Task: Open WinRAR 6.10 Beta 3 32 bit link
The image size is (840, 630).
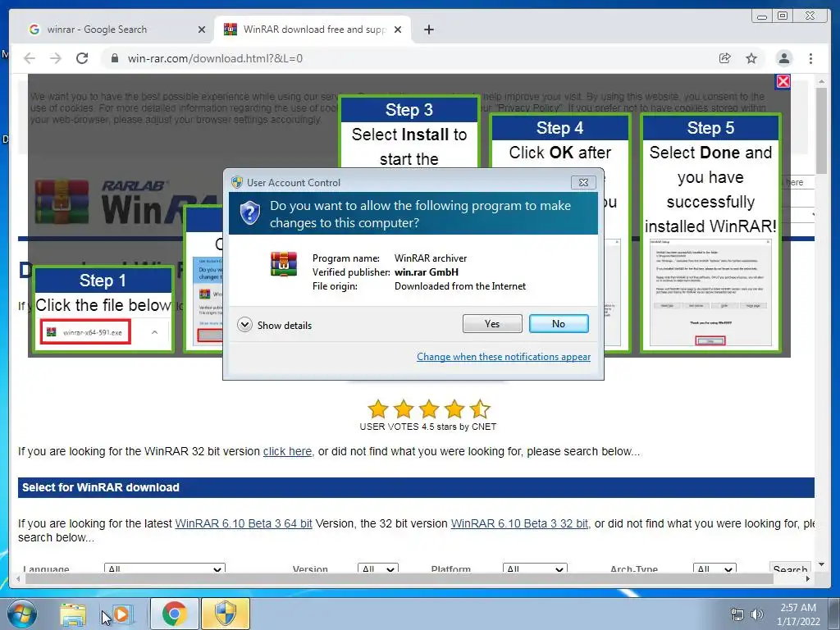Action: (519, 523)
